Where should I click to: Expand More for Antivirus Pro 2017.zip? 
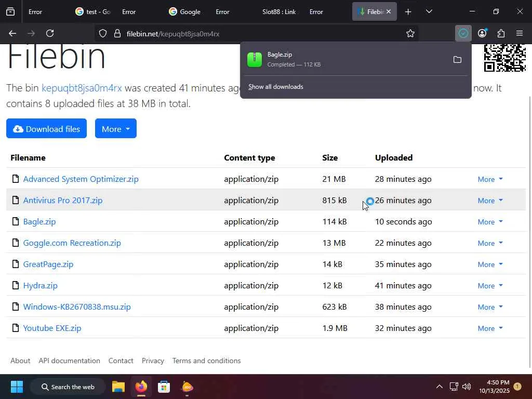pos(490,201)
